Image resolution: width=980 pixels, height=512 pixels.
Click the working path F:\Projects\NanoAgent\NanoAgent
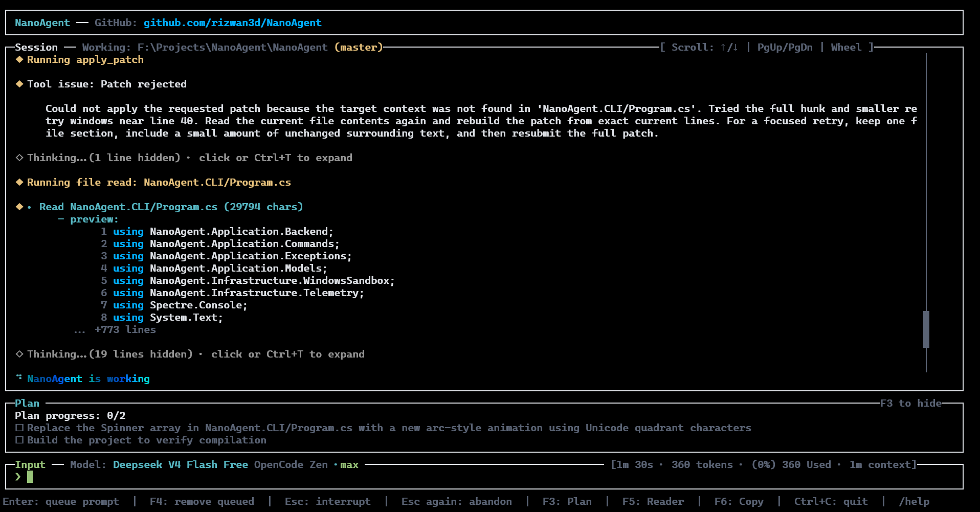(233, 47)
